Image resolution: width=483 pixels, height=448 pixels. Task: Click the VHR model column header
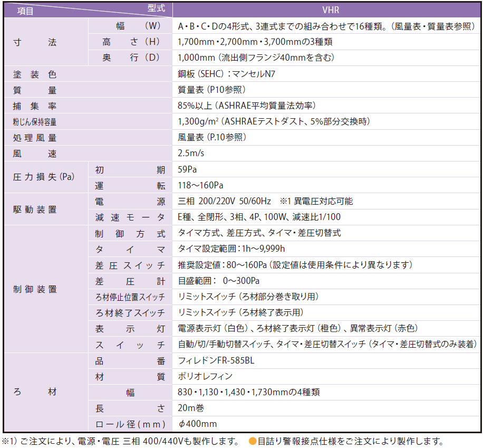point(326,10)
